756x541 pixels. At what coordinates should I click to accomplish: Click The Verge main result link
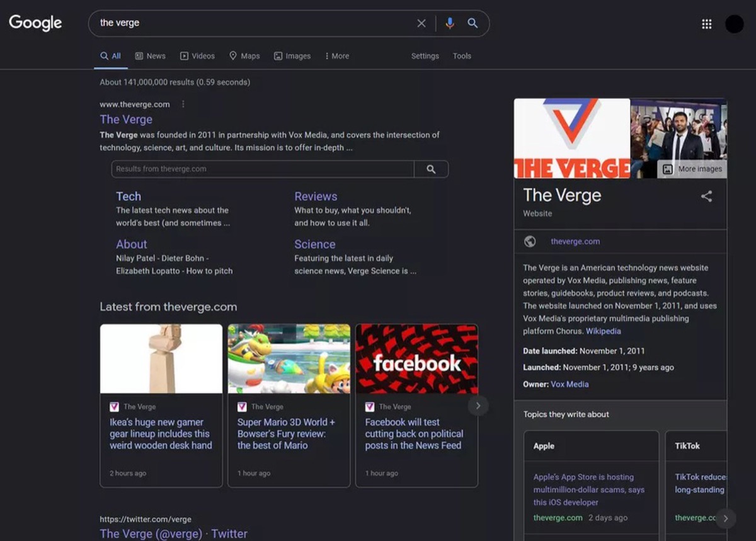(x=126, y=119)
